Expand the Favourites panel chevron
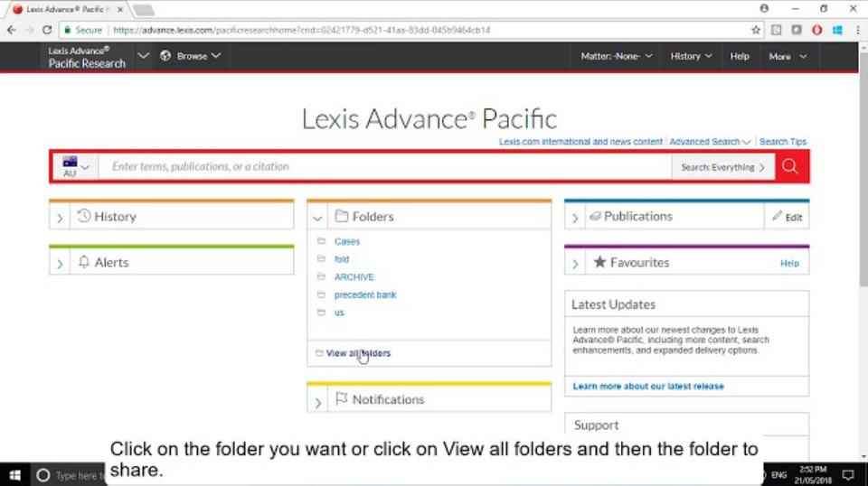Image resolution: width=868 pixels, height=486 pixels. point(575,264)
